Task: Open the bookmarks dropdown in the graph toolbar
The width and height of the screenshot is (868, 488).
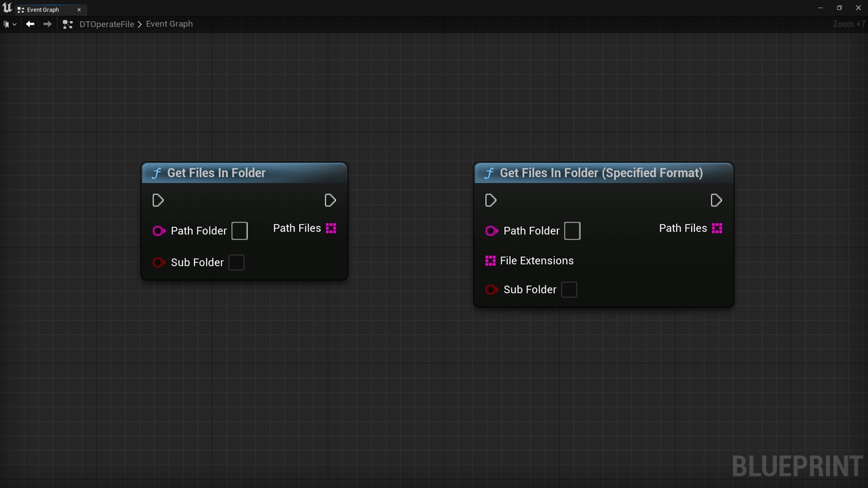Action: point(9,24)
